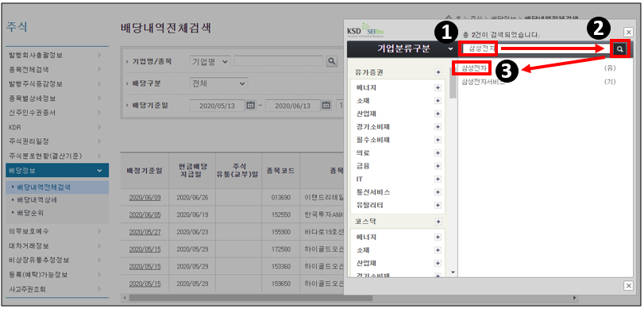Open 등록(예탁)가능정보 sidebar menu
Screen dimensions: 644x309
(x=57, y=275)
